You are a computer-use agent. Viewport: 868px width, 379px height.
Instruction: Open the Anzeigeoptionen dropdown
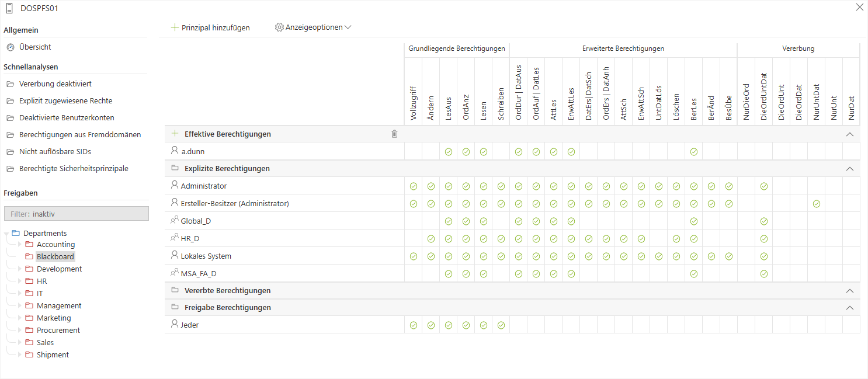[x=313, y=27]
